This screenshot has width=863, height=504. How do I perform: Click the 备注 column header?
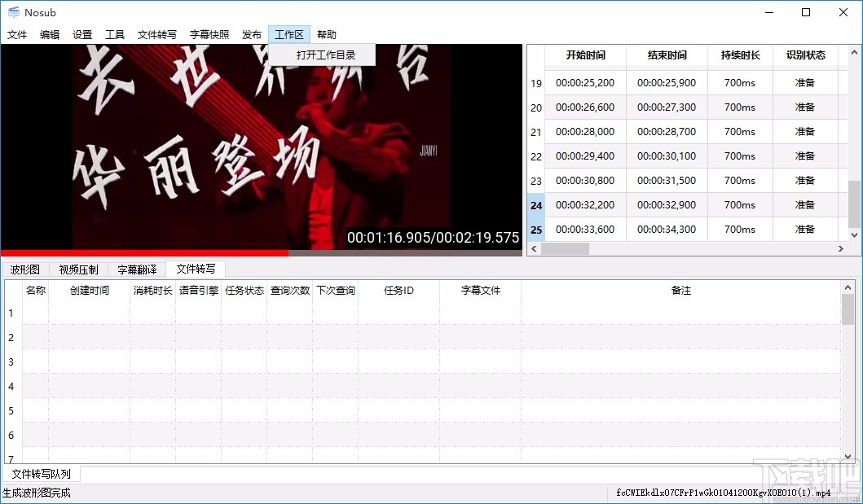680,290
